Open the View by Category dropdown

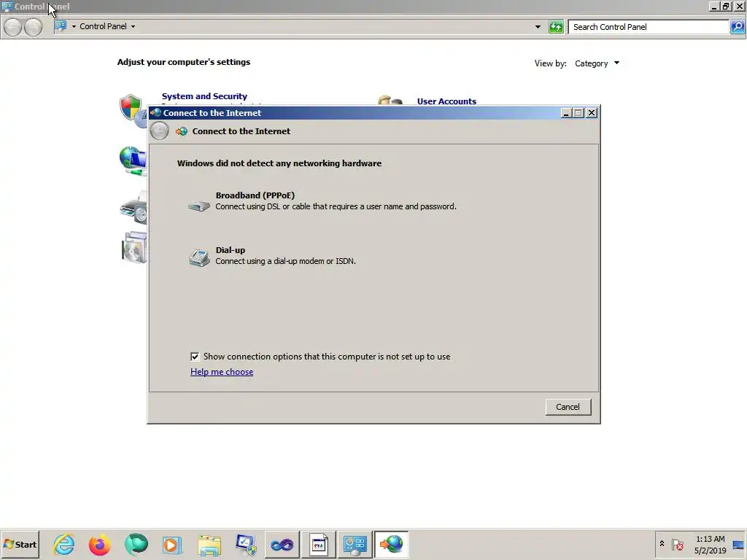597,63
